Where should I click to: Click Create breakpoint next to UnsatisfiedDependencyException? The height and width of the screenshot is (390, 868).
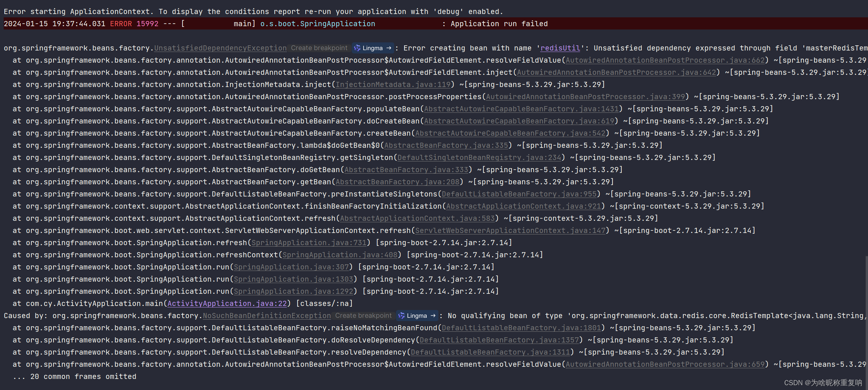click(x=319, y=48)
